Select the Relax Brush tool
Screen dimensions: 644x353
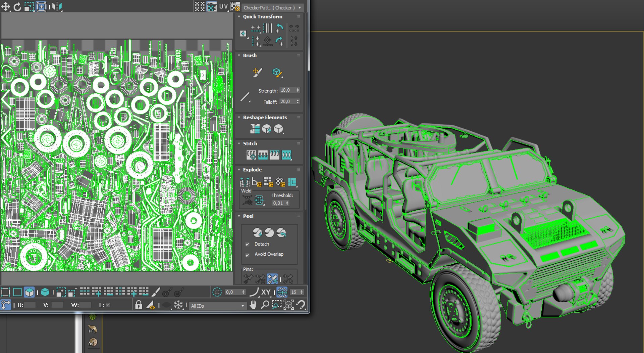point(277,73)
